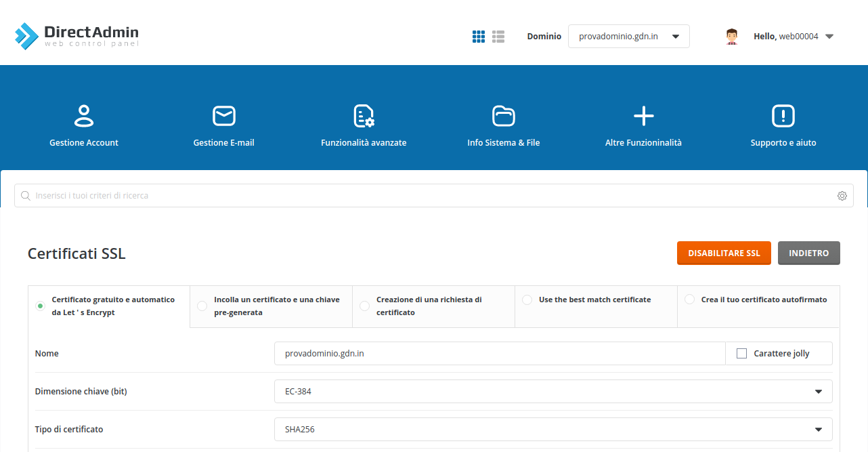Click the search magnifier icon
This screenshot has height=452, width=868.
coord(26,196)
